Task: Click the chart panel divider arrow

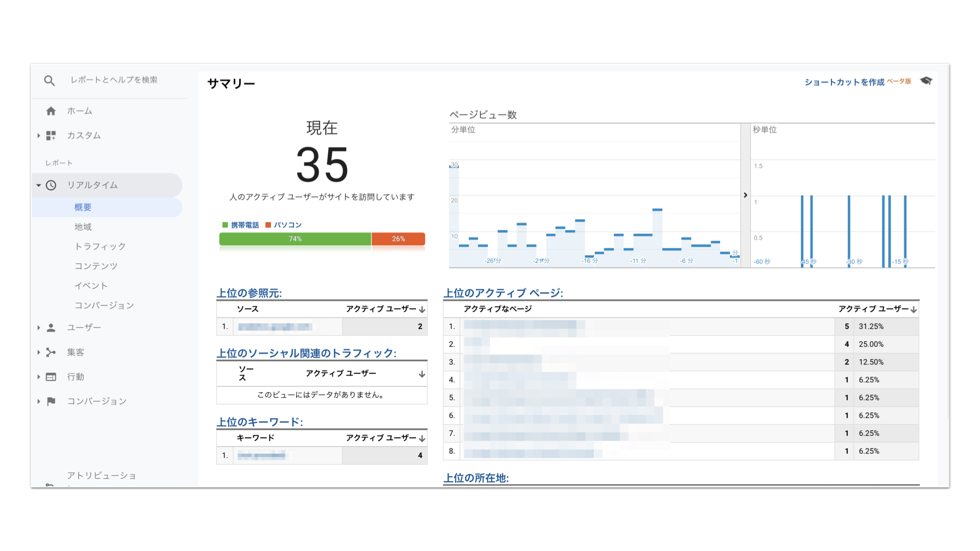Action: click(745, 195)
